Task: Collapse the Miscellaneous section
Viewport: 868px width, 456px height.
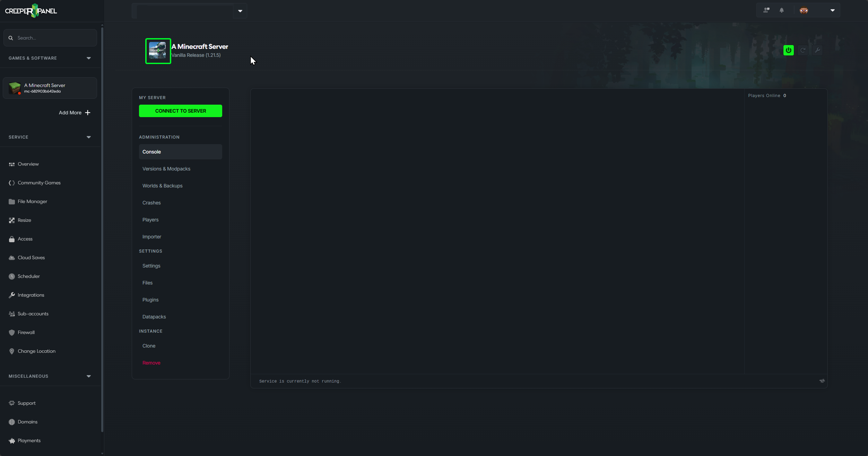Action: [89, 376]
